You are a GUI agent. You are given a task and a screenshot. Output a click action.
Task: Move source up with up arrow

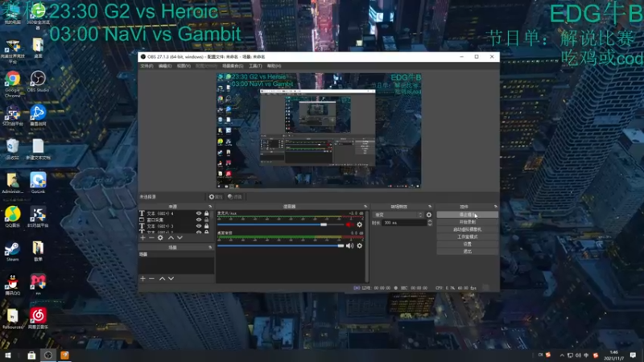click(x=171, y=237)
